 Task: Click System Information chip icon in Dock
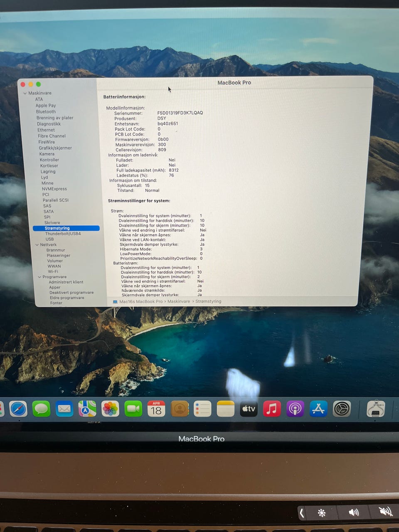[x=376, y=409]
